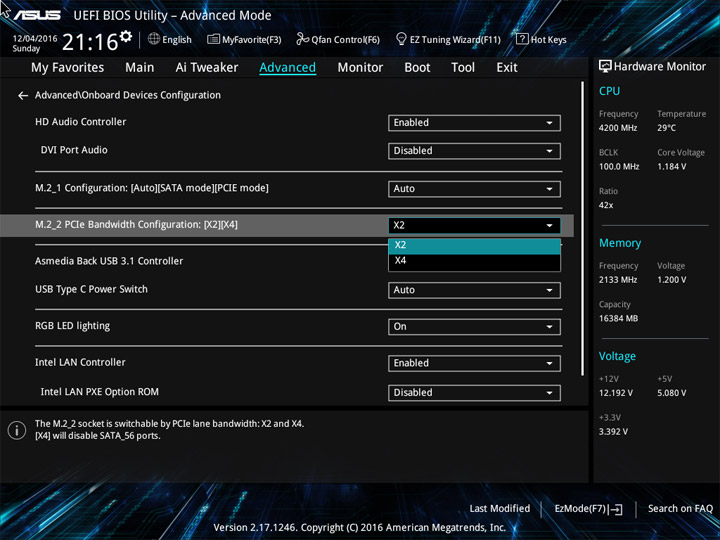Click the 21:16 clock time display
Image resolution: width=720 pixels, height=540 pixels.
90,42
